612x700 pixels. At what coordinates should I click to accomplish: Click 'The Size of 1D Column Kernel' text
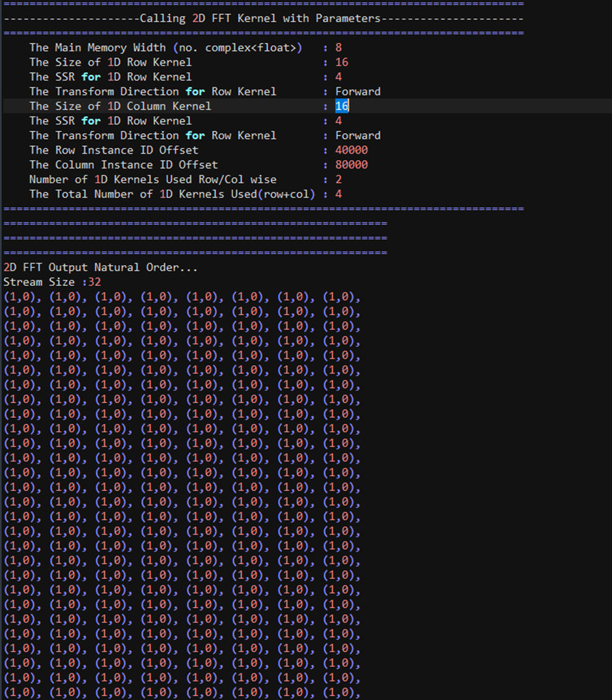click(120, 105)
